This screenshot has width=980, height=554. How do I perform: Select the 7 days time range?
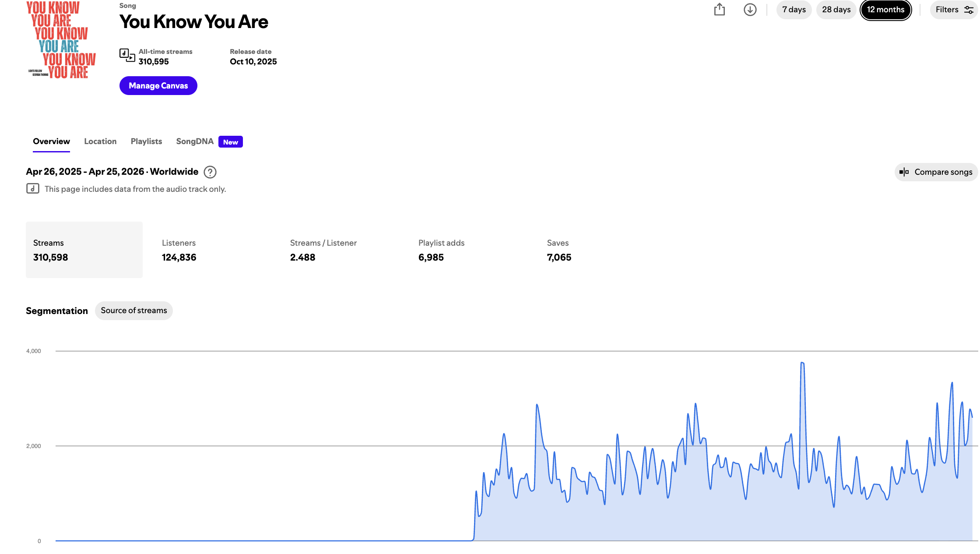(794, 10)
